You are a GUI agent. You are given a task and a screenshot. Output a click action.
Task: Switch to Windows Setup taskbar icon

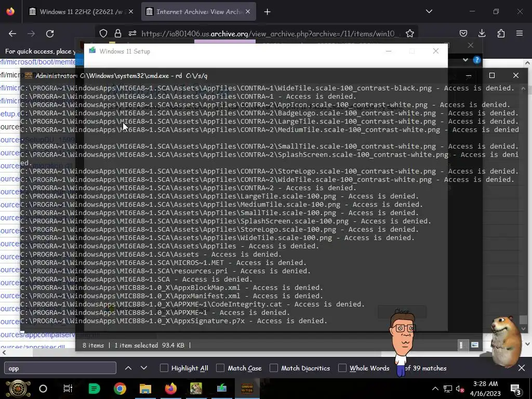[x=221, y=389]
